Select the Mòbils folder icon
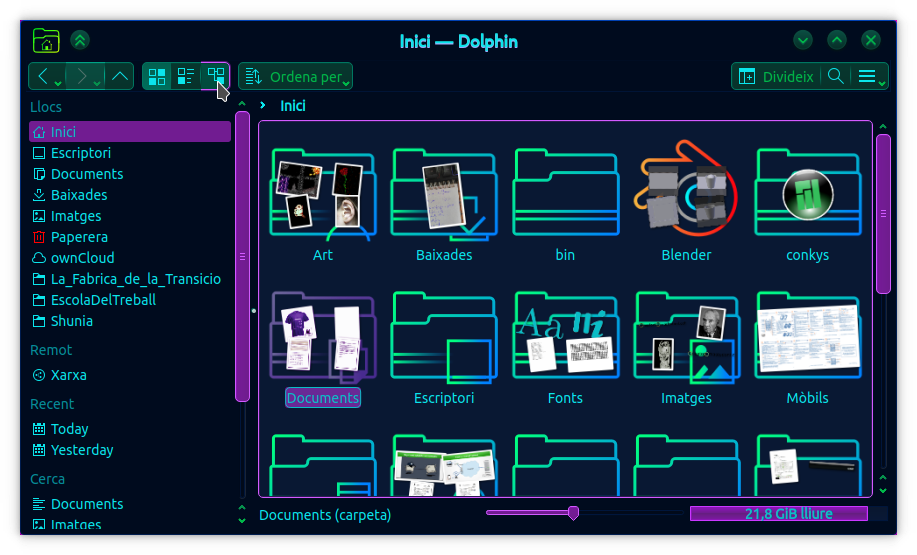This screenshot has width=917, height=555. click(808, 336)
